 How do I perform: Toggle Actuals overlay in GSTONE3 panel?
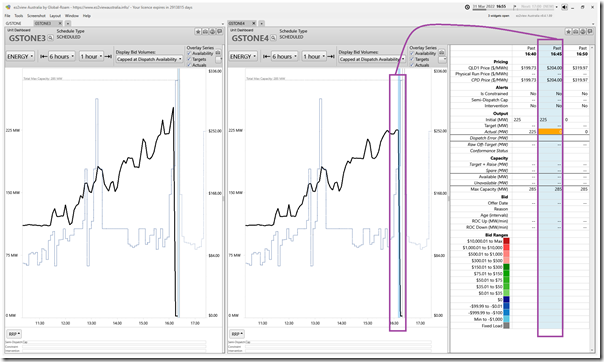point(189,65)
